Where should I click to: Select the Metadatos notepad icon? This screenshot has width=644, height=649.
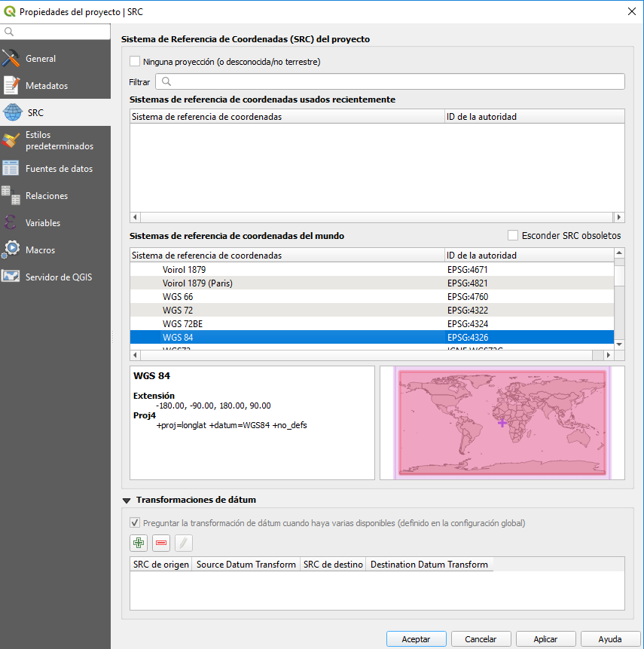11,86
